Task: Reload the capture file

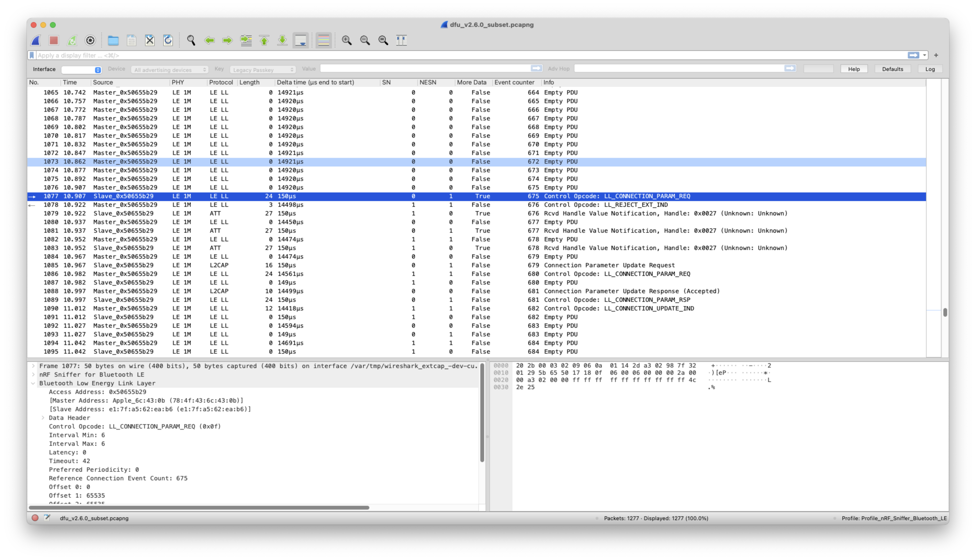Action: [x=168, y=40]
